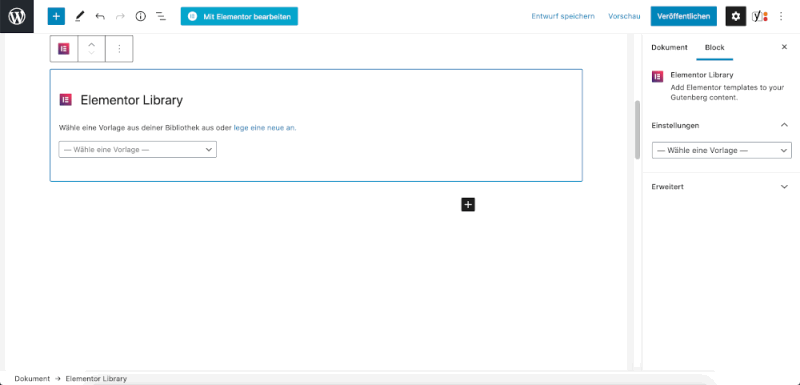Redo the last change
The image size is (800, 385).
point(120,16)
